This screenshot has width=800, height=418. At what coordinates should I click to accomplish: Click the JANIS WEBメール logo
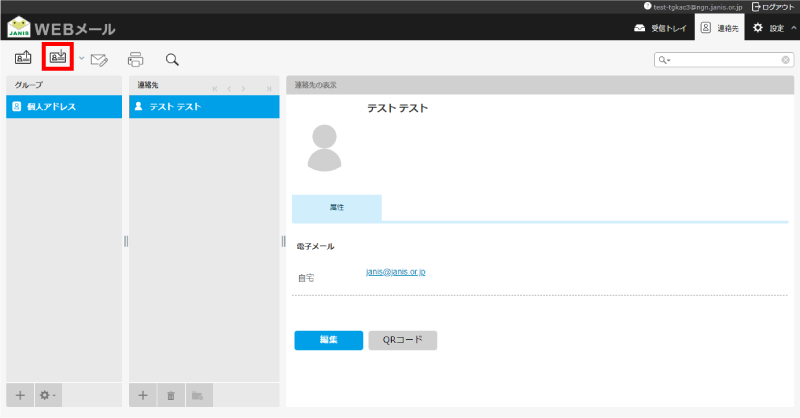point(61,27)
